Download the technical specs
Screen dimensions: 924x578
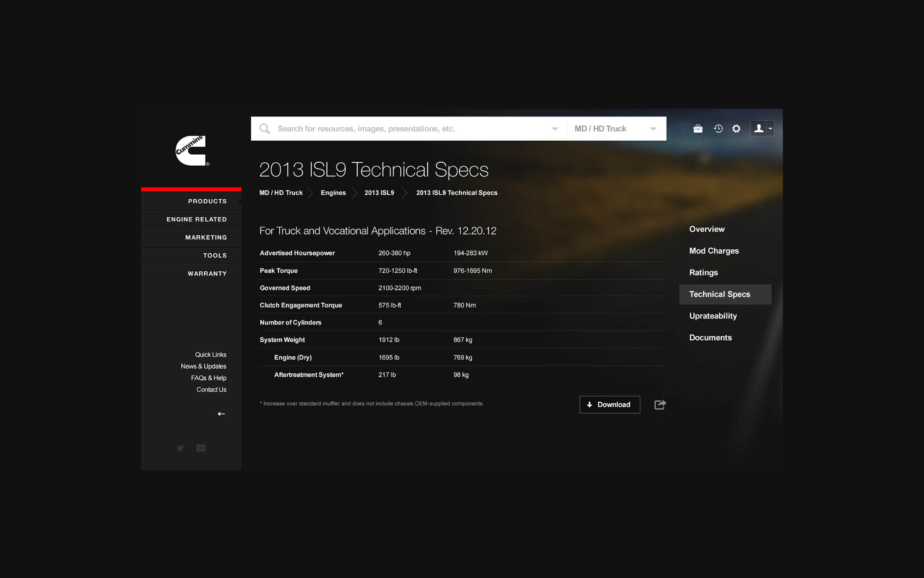coord(609,404)
